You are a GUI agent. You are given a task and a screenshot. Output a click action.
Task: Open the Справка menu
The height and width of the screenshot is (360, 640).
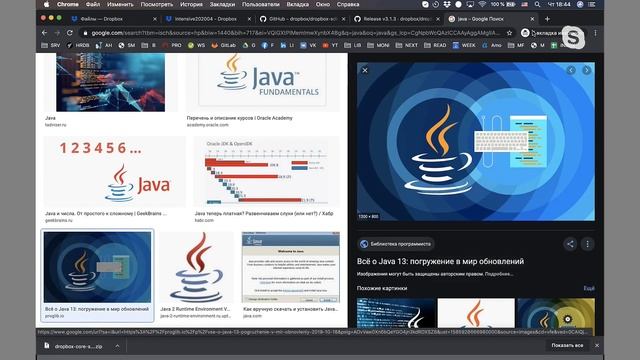pos(348,4)
